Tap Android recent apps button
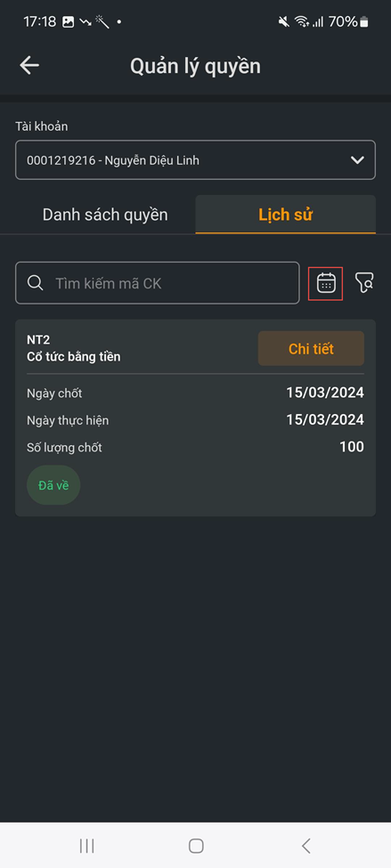This screenshot has height=868, width=391. (x=87, y=846)
